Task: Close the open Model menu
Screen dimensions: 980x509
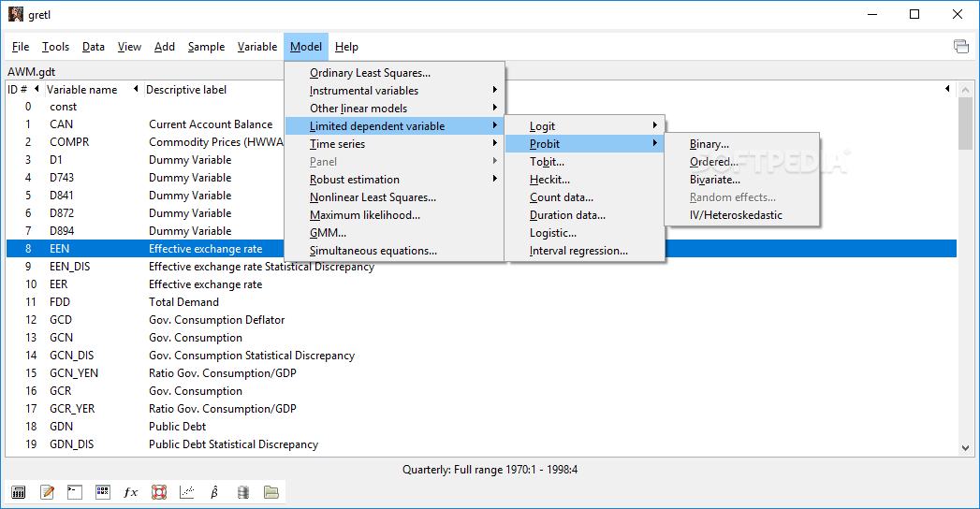Action: coord(306,47)
